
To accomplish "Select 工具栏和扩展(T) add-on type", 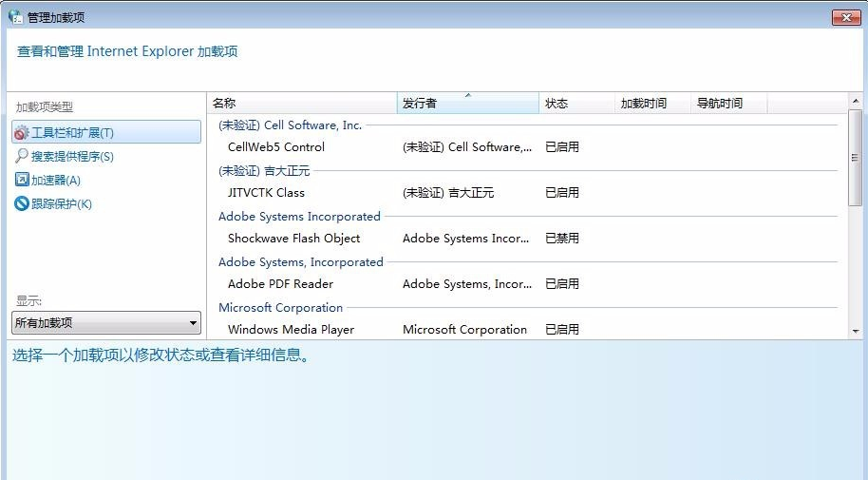I will tap(105, 132).
